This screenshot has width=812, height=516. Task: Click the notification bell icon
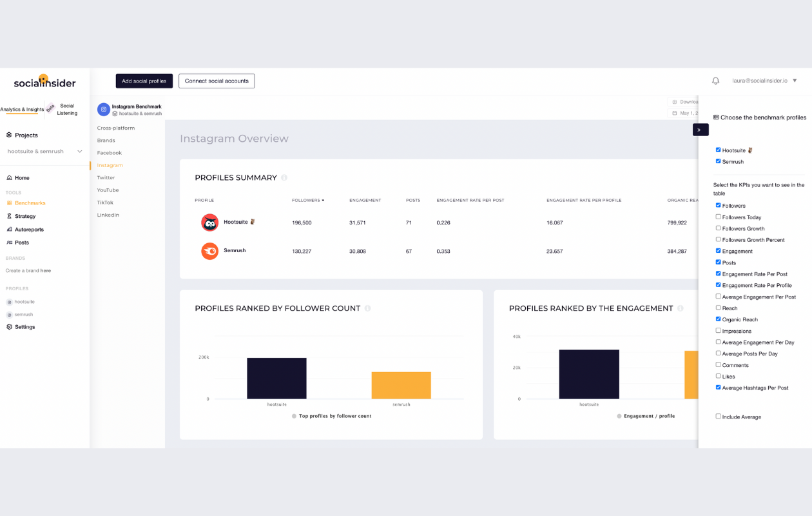click(x=715, y=81)
